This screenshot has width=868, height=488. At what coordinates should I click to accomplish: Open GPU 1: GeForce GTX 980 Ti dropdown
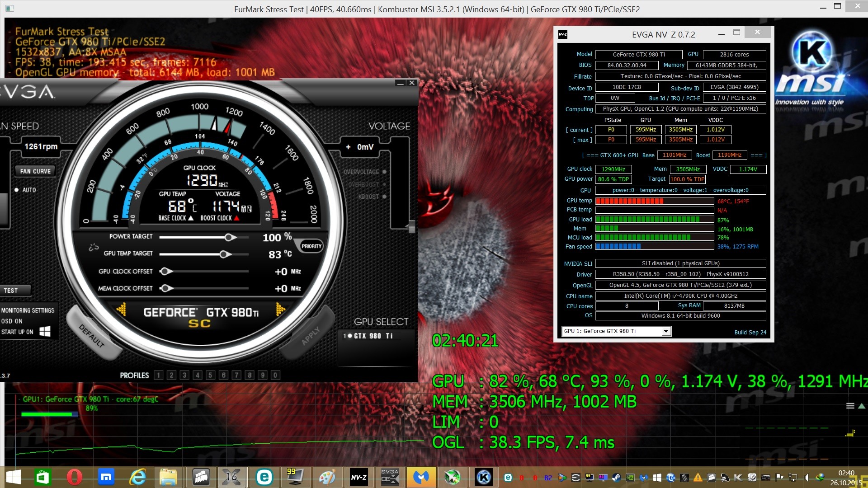(616, 331)
